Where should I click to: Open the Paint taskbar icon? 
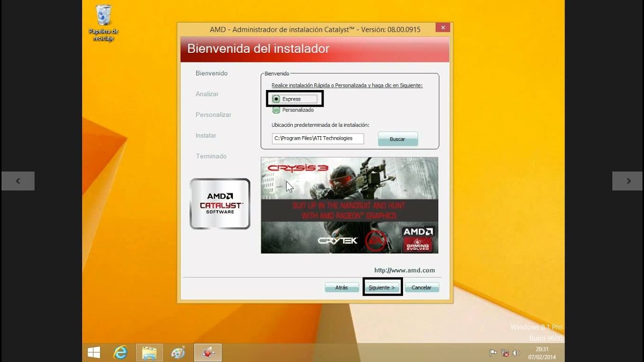(178, 353)
